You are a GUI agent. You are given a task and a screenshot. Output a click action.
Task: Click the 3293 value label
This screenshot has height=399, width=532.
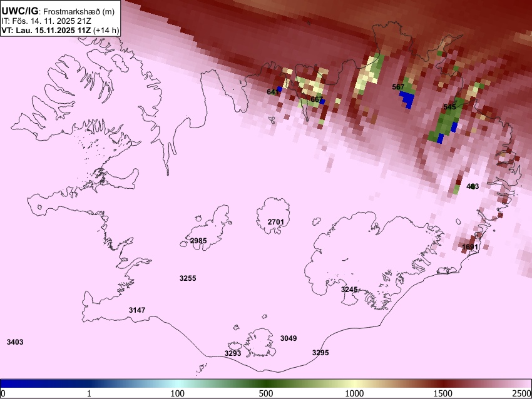click(x=233, y=353)
